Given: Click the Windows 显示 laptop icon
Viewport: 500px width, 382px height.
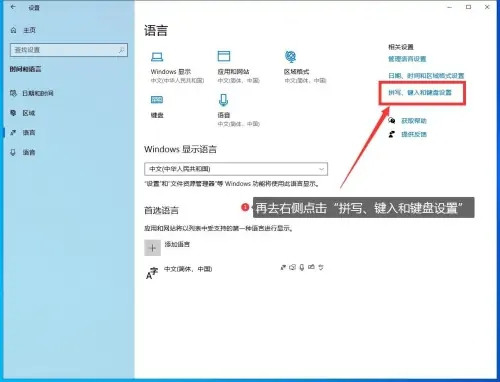Looking at the screenshot, I should (x=157, y=57).
